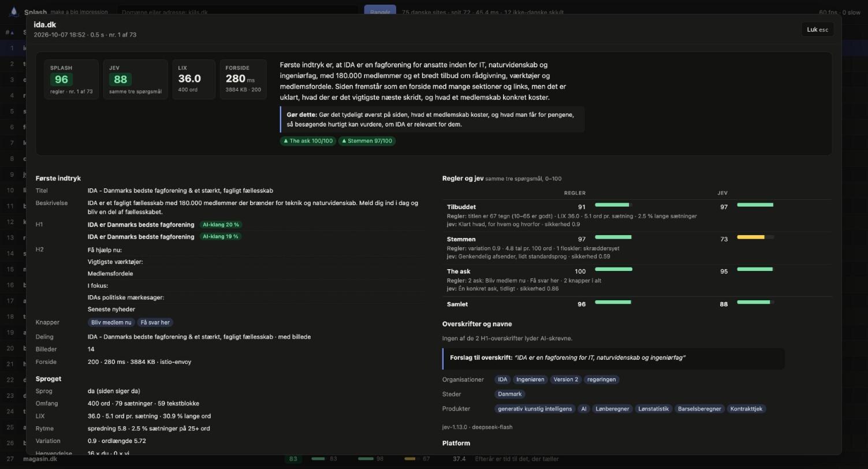The width and height of the screenshot is (868, 469).
Task: Click the H2 entry 'Medlemsfordele'
Action: tap(110, 274)
